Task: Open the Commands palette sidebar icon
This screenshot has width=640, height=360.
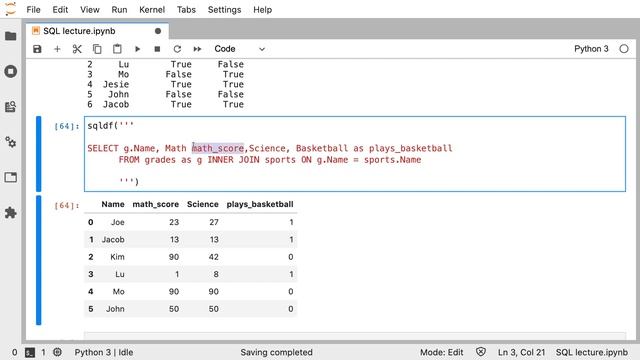Action: [x=11, y=107]
